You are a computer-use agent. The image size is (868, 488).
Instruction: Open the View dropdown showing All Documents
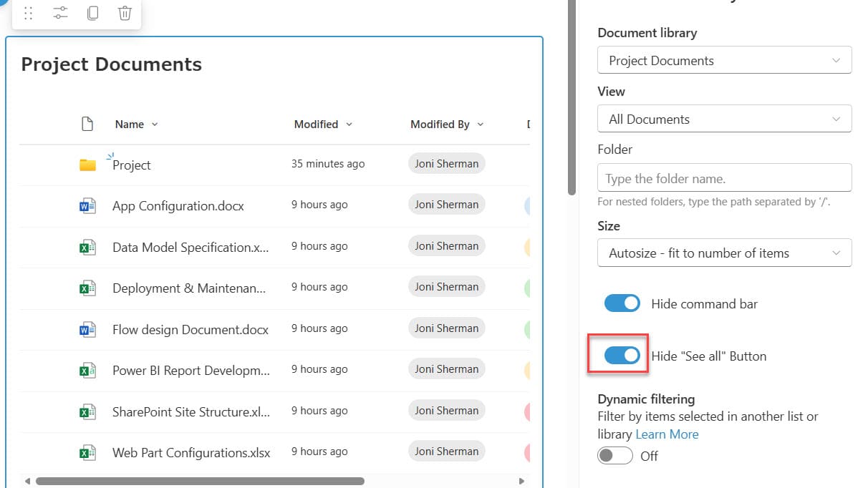[x=724, y=119]
